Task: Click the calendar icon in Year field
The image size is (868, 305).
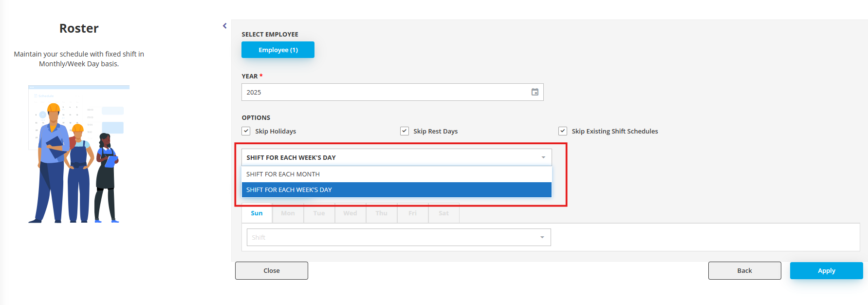Action: [x=535, y=92]
